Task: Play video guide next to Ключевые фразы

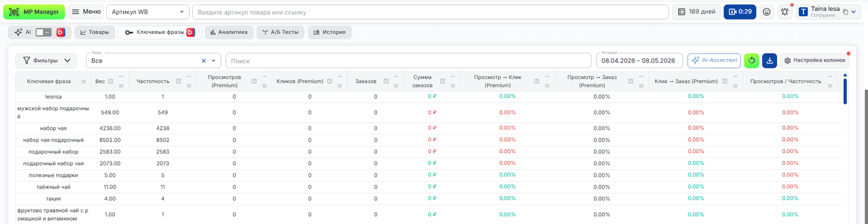Action: click(x=190, y=33)
